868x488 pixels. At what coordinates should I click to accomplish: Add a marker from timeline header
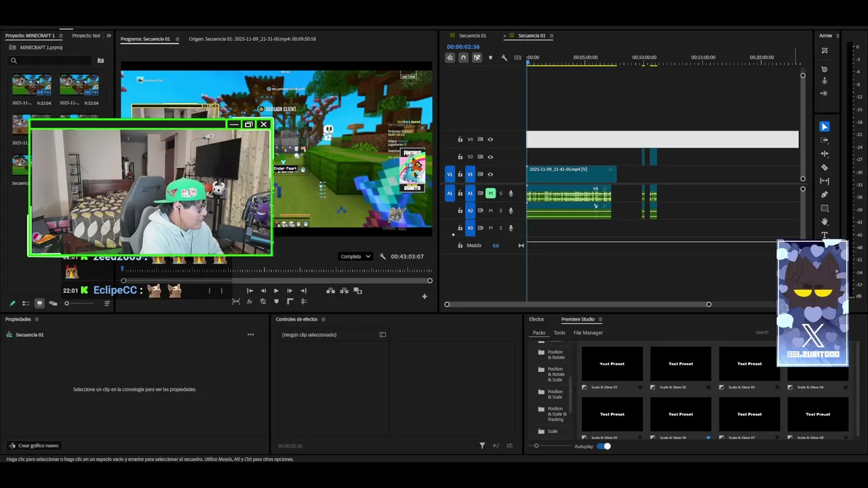490,58
